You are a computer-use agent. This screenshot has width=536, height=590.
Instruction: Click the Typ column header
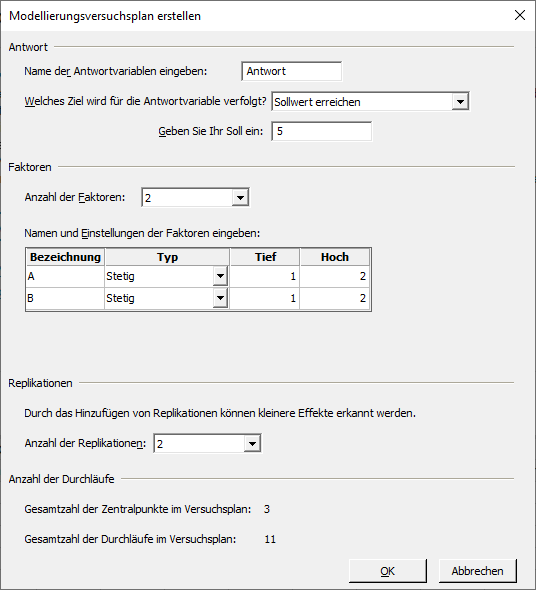(x=167, y=257)
